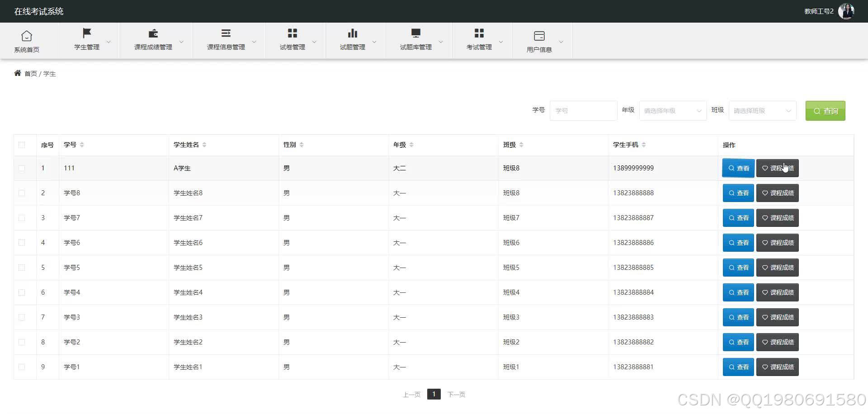The height and width of the screenshot is (414, 868).
Task: Click the monitor icon for question bank management
Action: click(416, 33)
